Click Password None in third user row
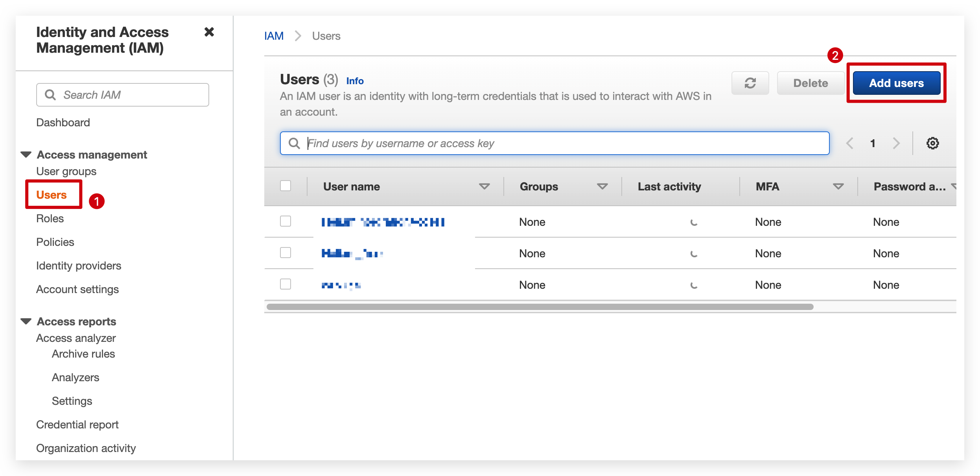Screen dimensions: 980x476 (x=886, y=285)
